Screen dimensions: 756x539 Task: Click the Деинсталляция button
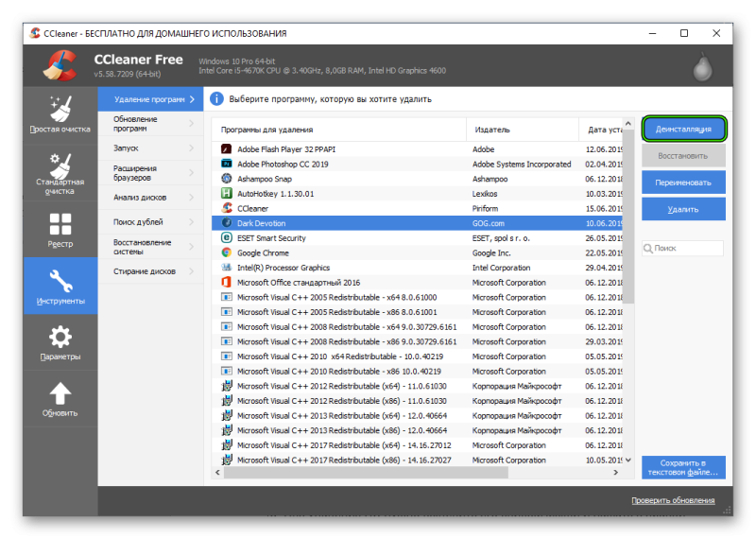click(683, 129)
